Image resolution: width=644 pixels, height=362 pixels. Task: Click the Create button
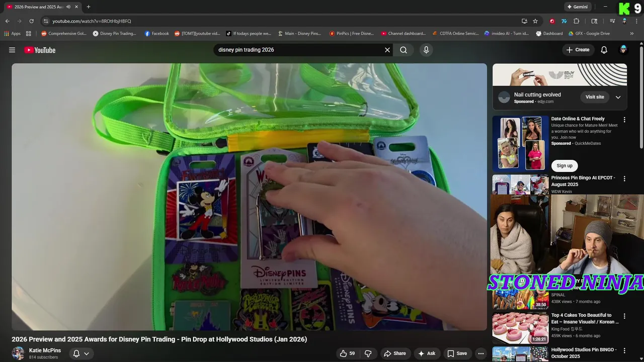pyautogui.click(x=578, y=50)
